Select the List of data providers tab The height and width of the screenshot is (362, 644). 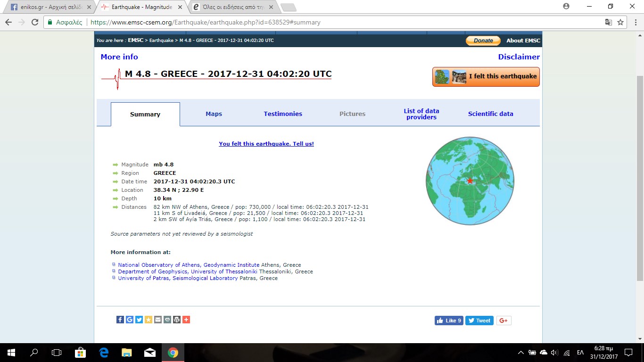click(421, 114)
